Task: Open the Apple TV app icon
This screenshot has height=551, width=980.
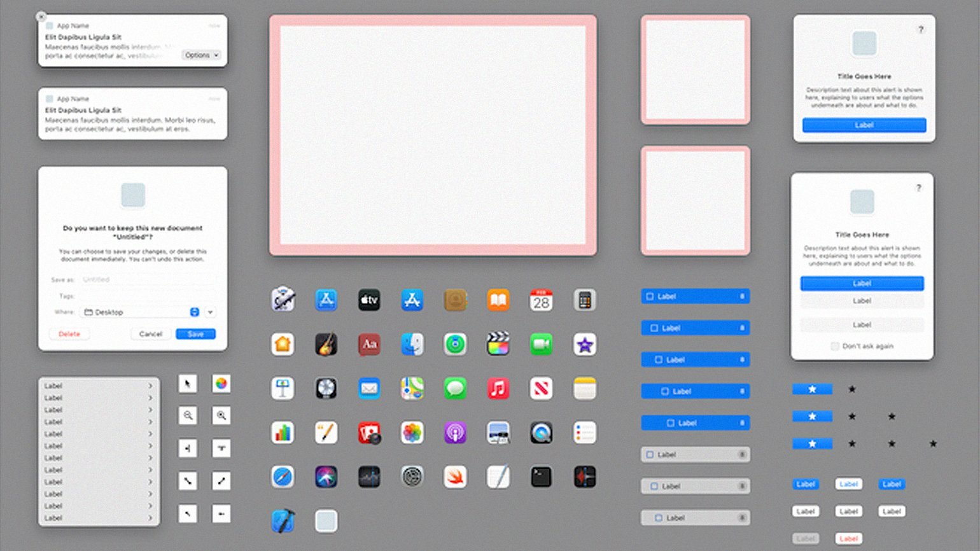Action: pos(369,300)
